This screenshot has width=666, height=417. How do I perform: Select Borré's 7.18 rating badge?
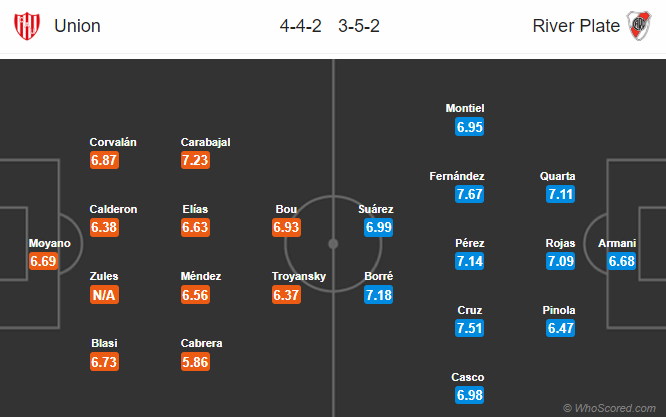378,295
